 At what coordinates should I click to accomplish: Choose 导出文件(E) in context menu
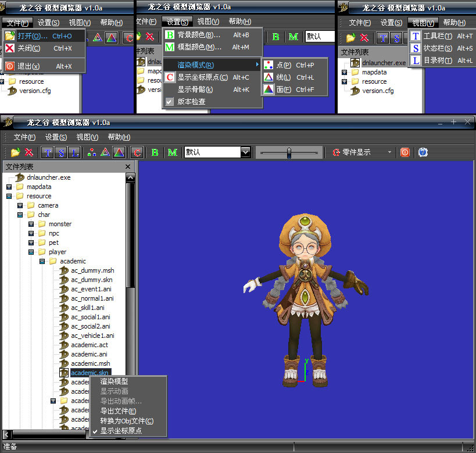[x=118, y=411]
